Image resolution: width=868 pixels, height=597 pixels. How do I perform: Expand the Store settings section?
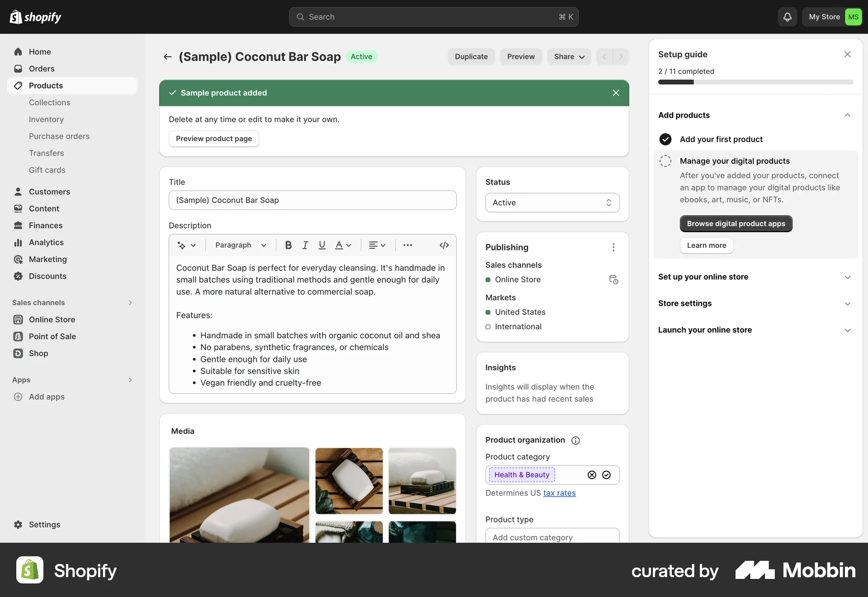coord(847,303)
